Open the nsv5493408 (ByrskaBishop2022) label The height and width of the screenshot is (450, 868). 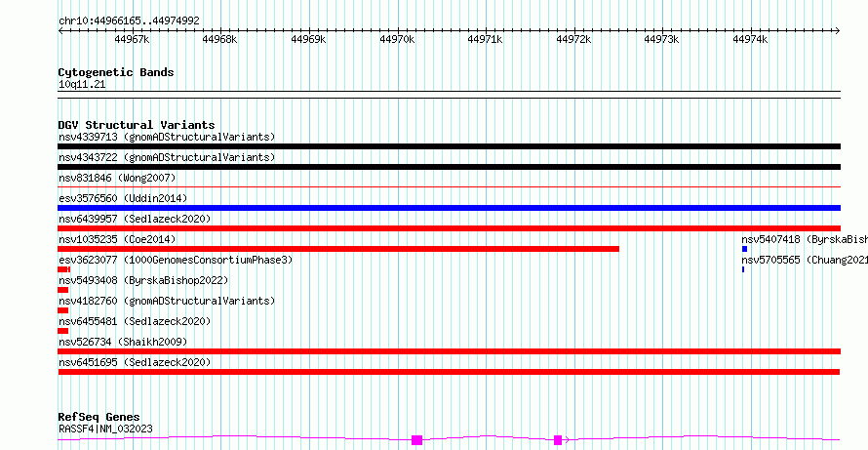tap(143, 280)
